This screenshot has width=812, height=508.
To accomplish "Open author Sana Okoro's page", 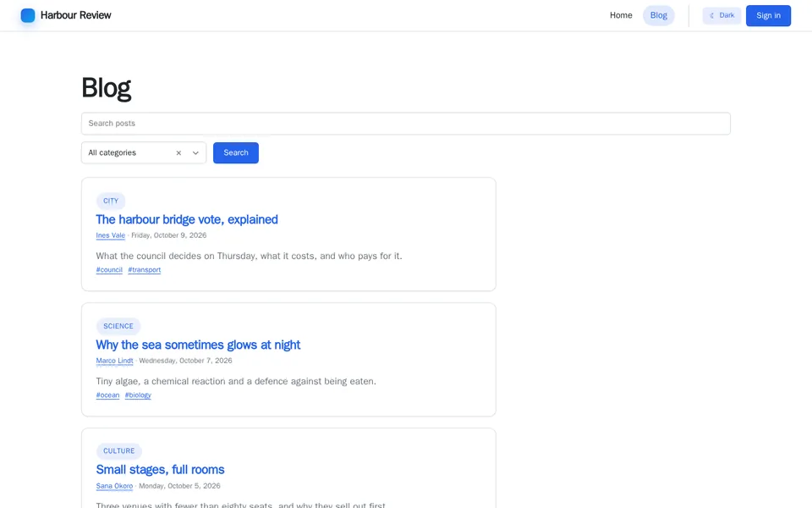I will pyautogui.click(x=114, y=486).
